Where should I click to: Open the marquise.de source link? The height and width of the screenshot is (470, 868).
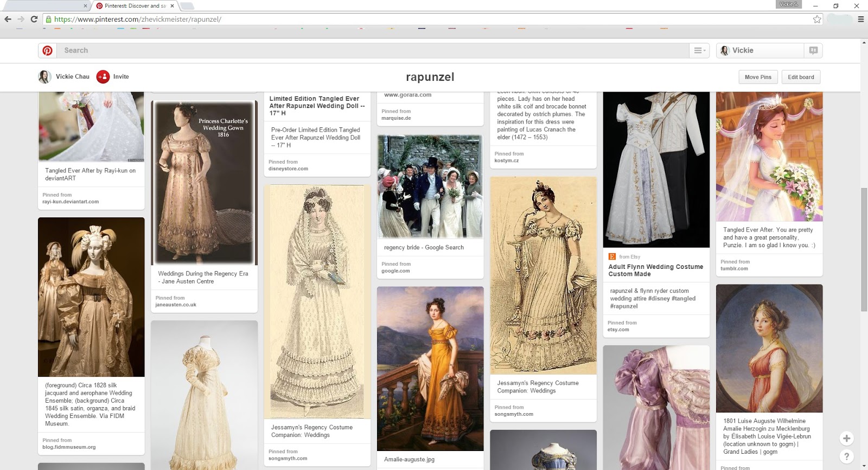click(396, 118)
